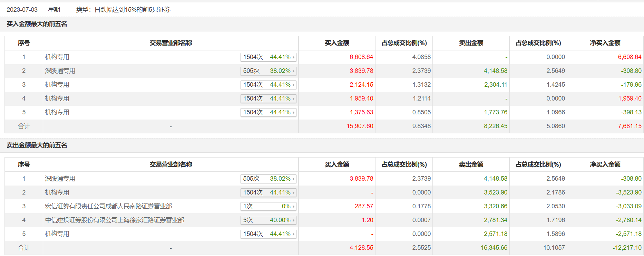This screenshot has height=256, width=644.
Task: Click 交易营业部名称 header in the top table
Action: [x=170, y=43]
